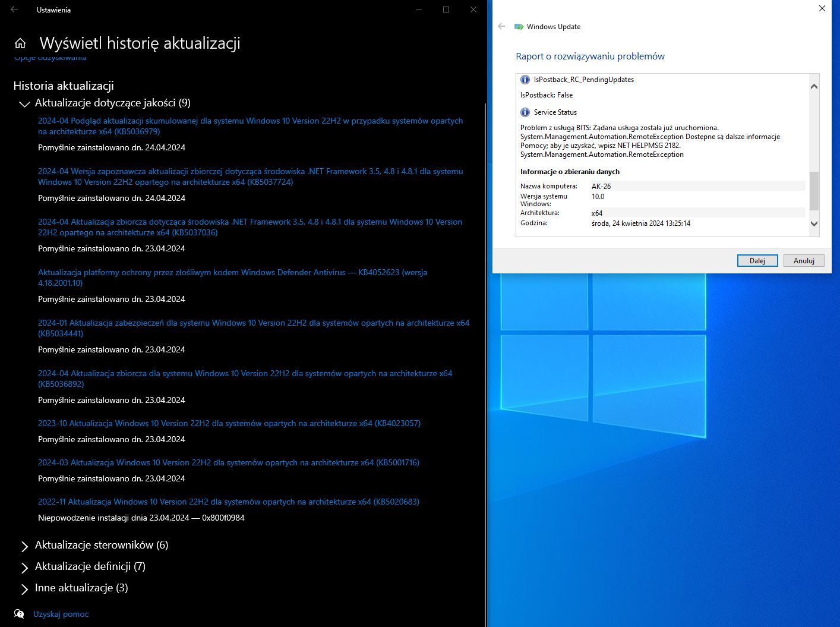Click the NET HELPMSG 2182 line

coord(601,146)
